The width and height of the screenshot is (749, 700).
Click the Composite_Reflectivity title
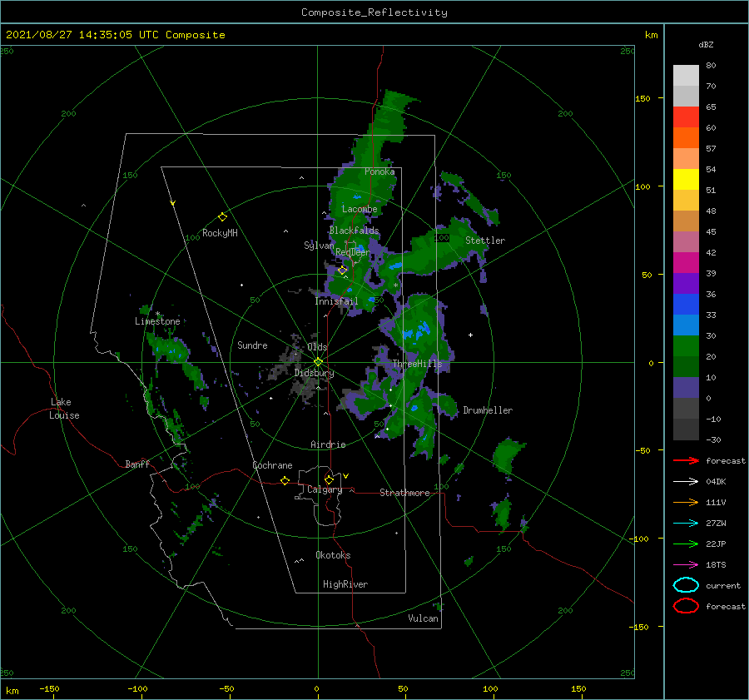[x=374, y=12]
